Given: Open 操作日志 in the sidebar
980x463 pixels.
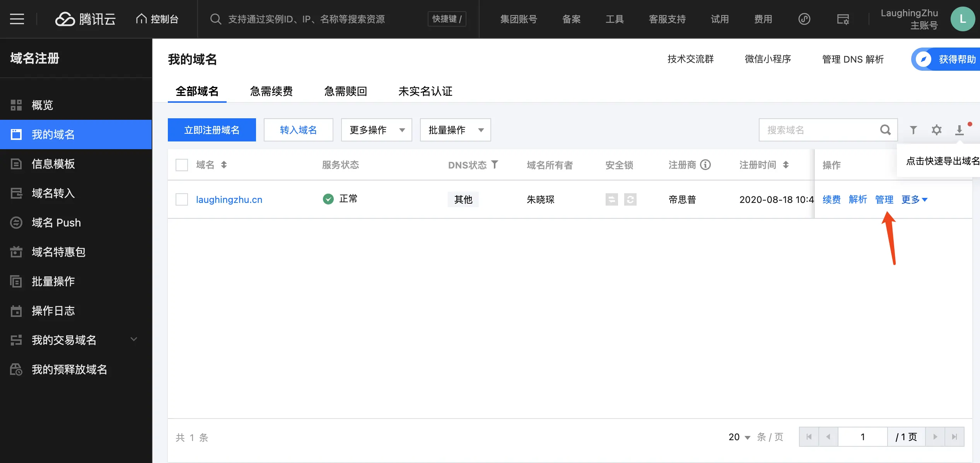Looking at the screenshot, I should point(53,311).
